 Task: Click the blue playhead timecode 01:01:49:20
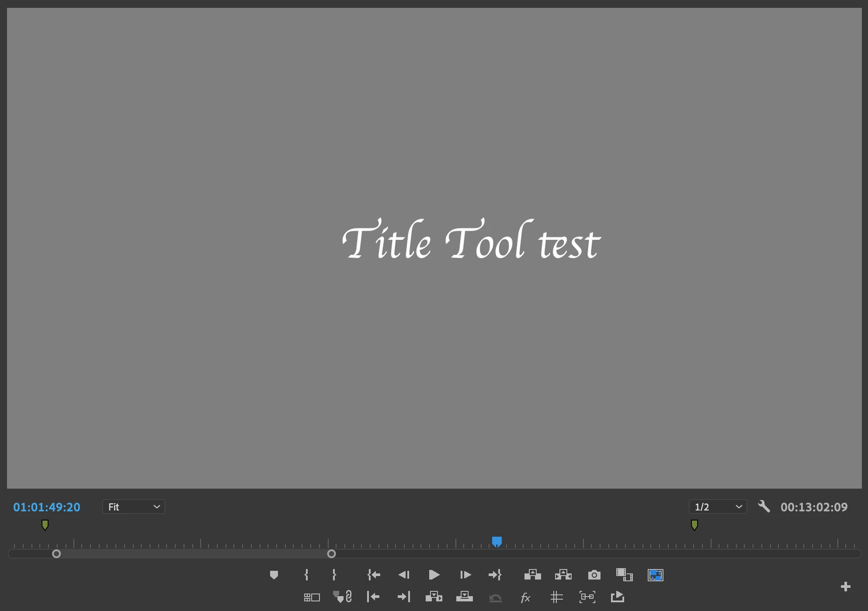pos(47,507)
